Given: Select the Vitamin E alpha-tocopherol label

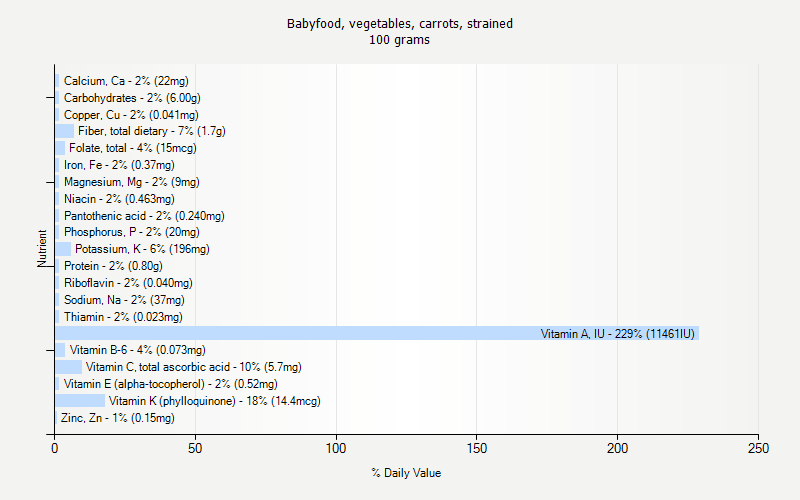Looking at the screenshot, I should tap(170, 384).
